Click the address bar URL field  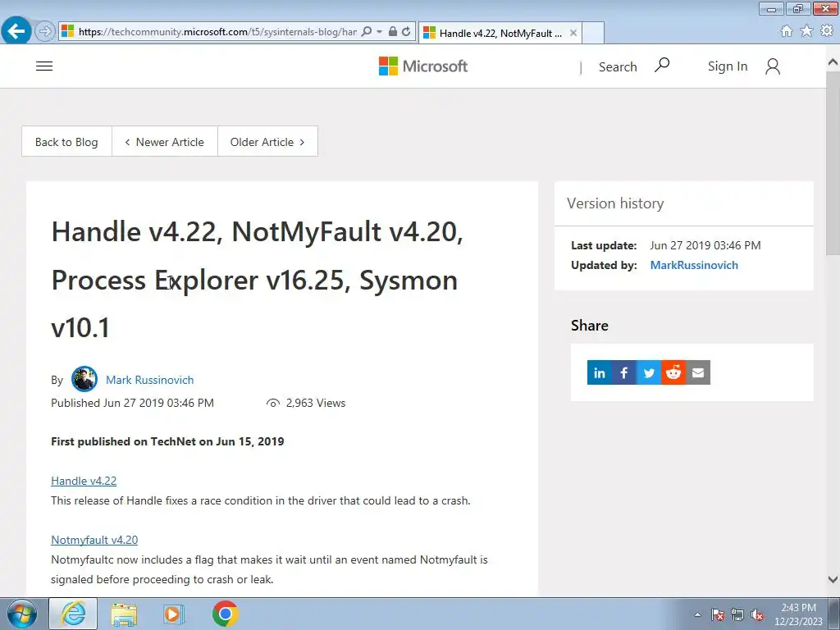coord(217,32)
